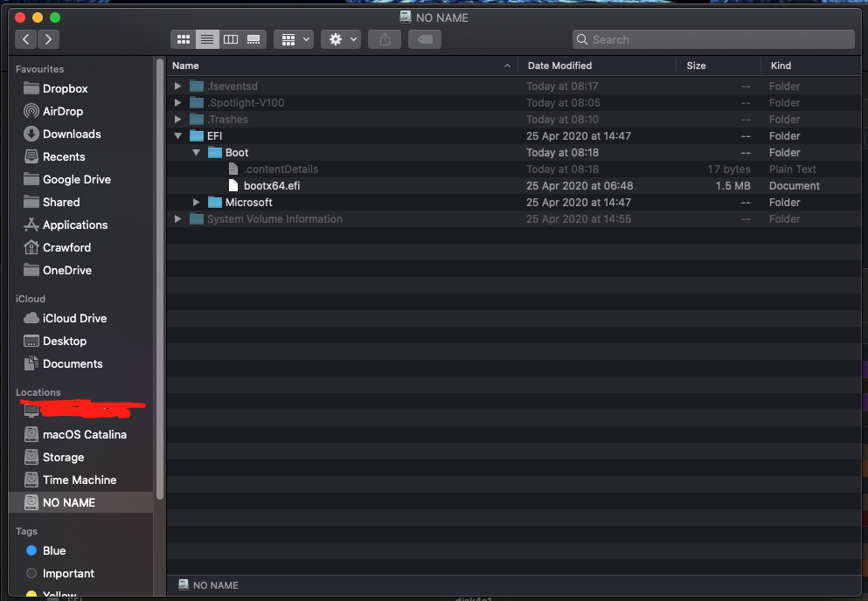Image resolution: width=868 pixels, height=601 pixels.
Task: Switch to gallery view
Action: (x=253, y=39)
